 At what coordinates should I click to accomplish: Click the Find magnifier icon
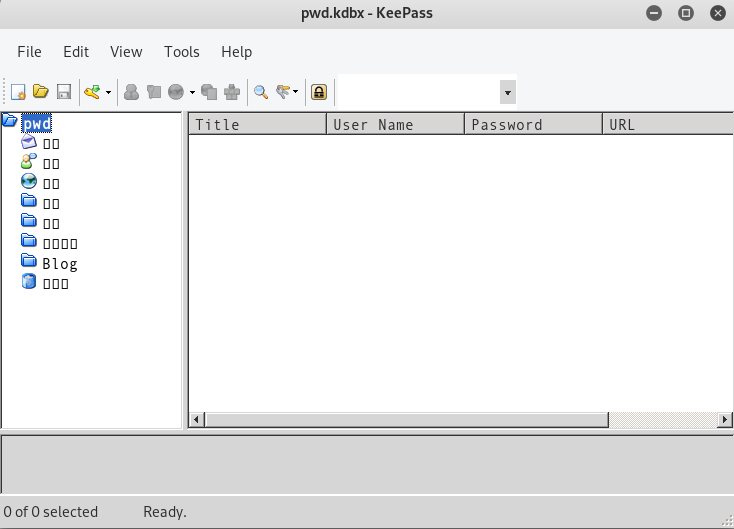(x=261, y=92)
